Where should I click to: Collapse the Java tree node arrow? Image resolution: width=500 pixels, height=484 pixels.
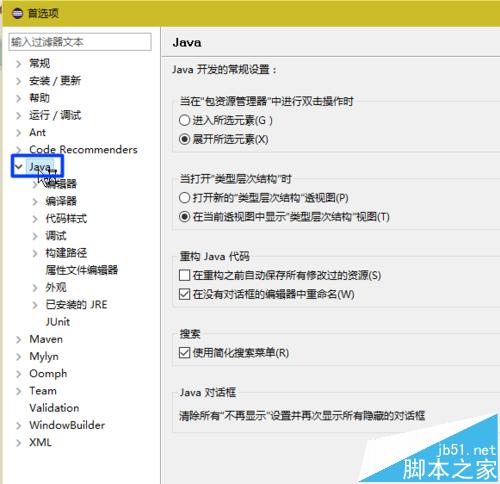[x=19, y=166]
